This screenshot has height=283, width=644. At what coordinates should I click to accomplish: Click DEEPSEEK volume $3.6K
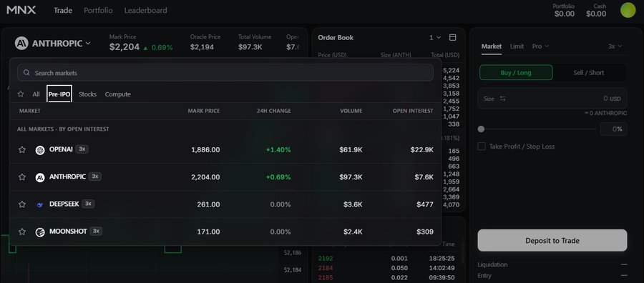(x=353, y=204)
